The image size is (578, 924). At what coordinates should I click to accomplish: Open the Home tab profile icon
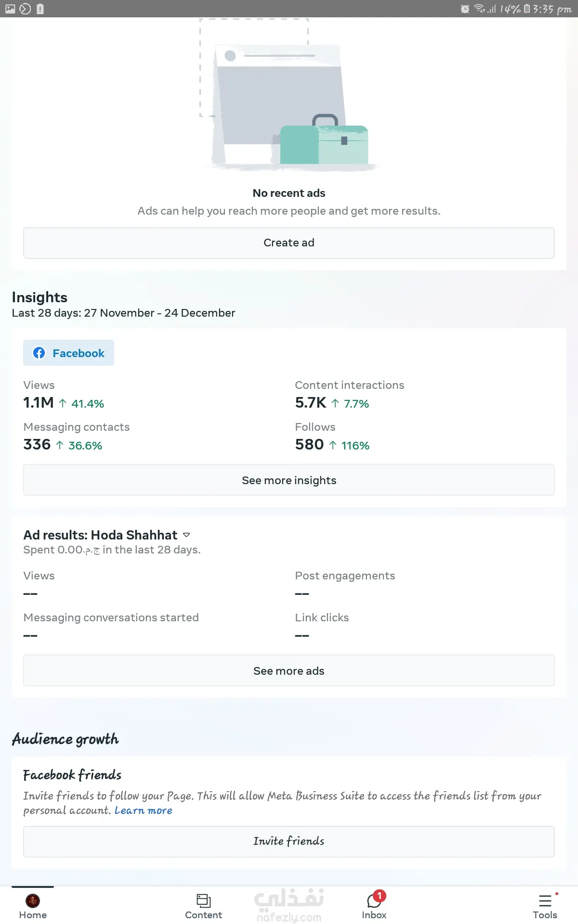coord(33,900)
